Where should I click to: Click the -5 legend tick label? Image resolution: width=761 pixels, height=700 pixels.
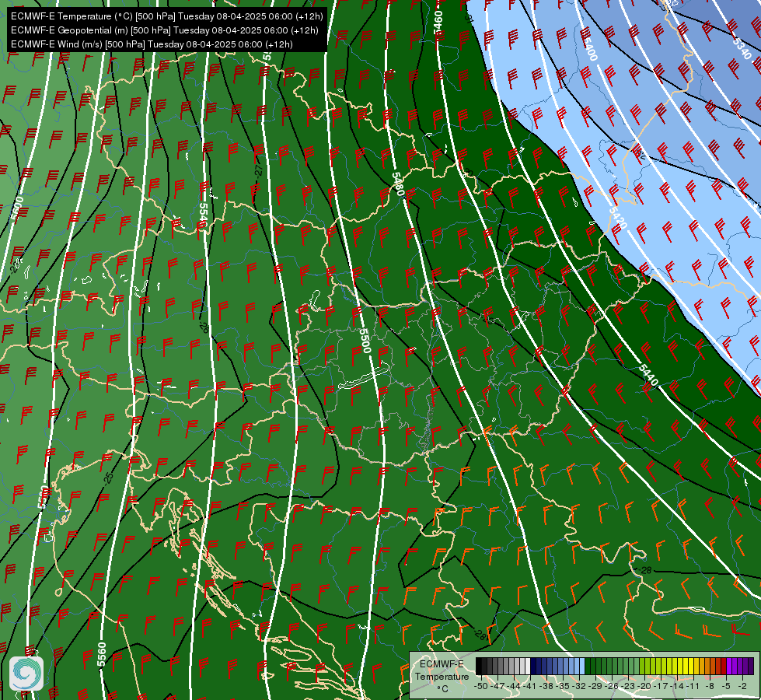tap(726, 686)
